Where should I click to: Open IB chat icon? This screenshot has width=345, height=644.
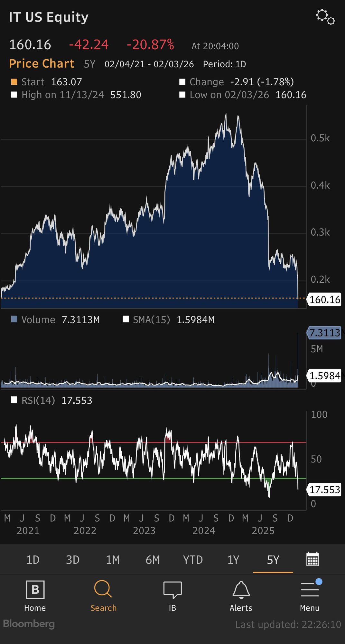pos(172,589)
